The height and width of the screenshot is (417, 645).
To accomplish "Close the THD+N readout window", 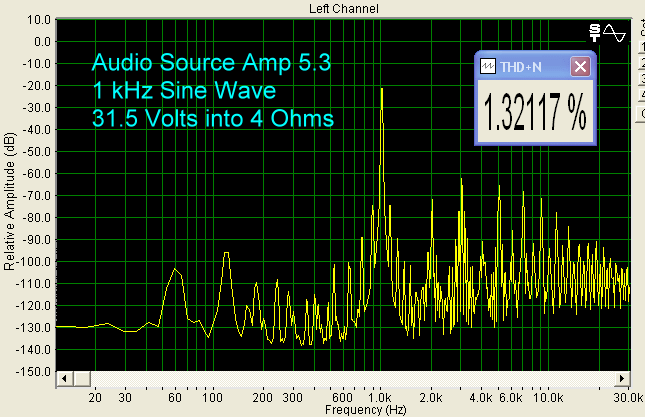I will 580,66.
